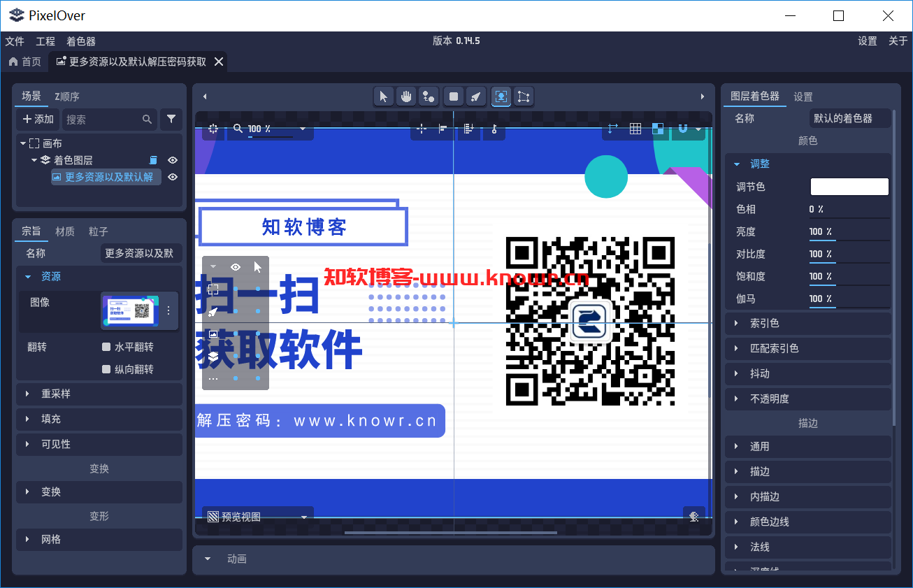Viewport: 913px width, 588px height.
Task: Switch to the 首页 tab
Action: (x=24, y=62)
